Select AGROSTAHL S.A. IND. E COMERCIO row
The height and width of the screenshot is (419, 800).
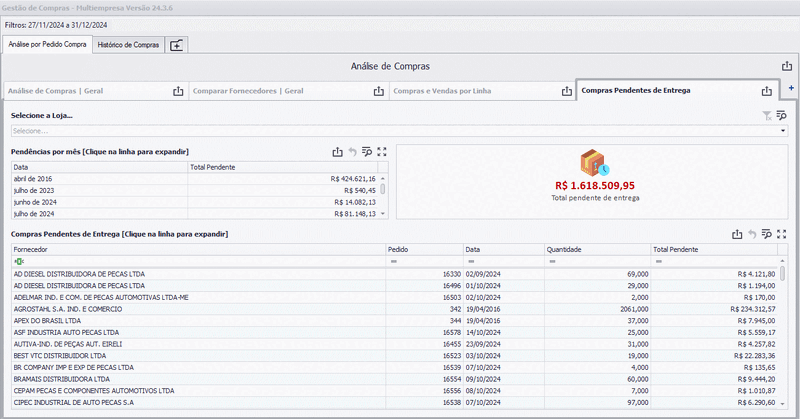(x=394, y=309)
